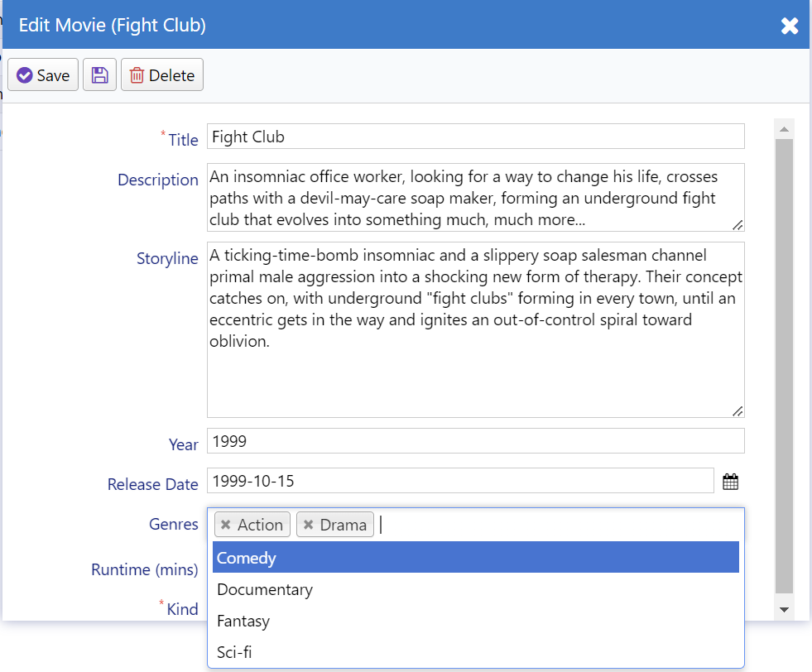Click the Release Date input field
Image resolution: width=812 pixels, height=672 pixels.
click(460, 481)
